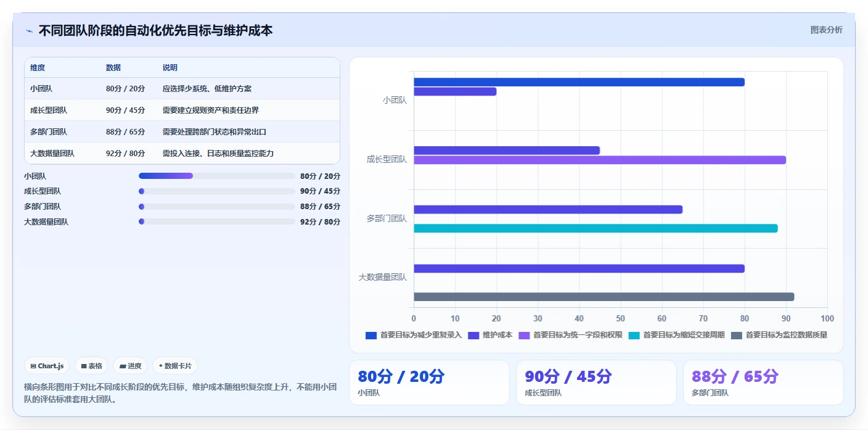Open the 88分 / 65分 多部门团队 card
This screenshot has height=430, width=868.
click(763, 382)
